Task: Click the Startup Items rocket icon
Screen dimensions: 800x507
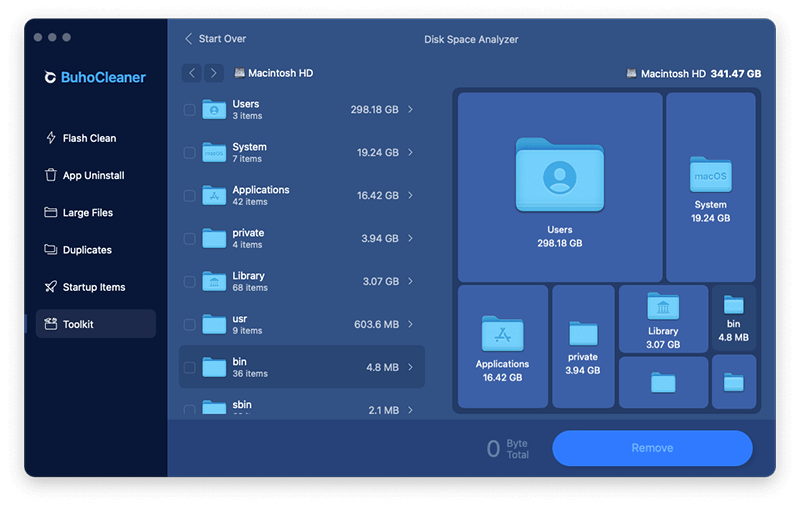Action: (x=51, y=287)
